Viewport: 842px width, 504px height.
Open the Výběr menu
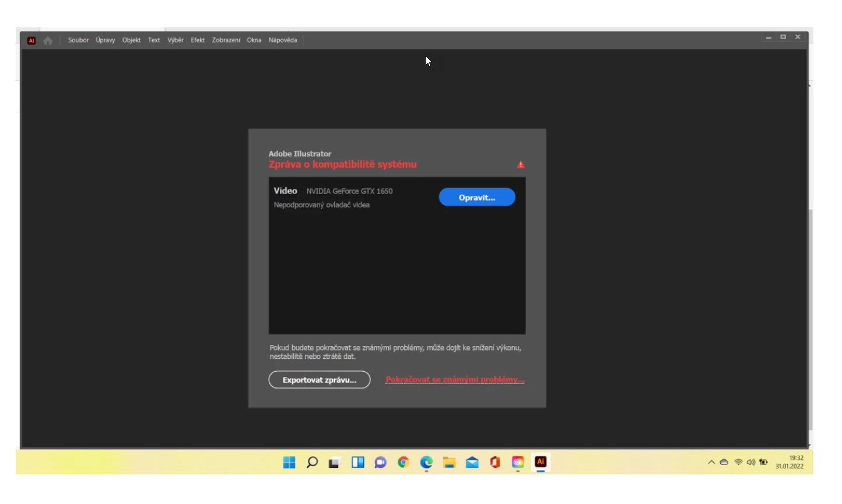176,40
